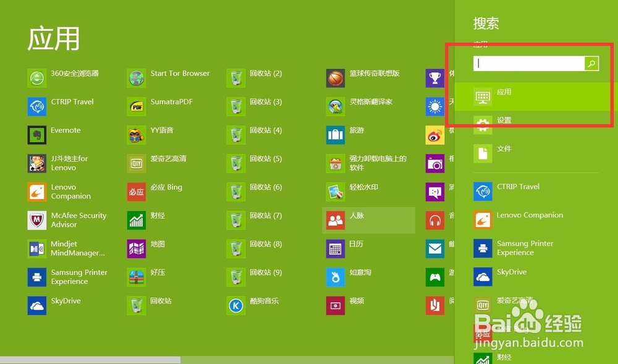Click the purple camera app icon
This screenshot has width=618, height=364.
point(435,163)
